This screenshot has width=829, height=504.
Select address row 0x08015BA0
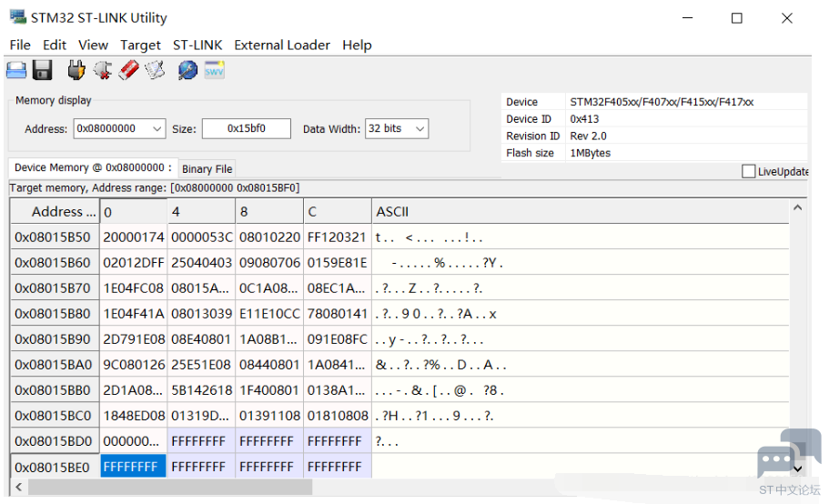pos(53,365)
